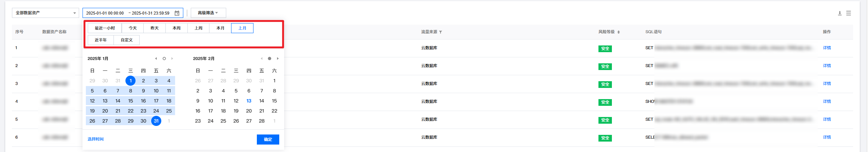Go to next month in February calendar
Image resolution: width=868 pixels, height=152 pixels.
pyautogui.click(x=278, y=58)
